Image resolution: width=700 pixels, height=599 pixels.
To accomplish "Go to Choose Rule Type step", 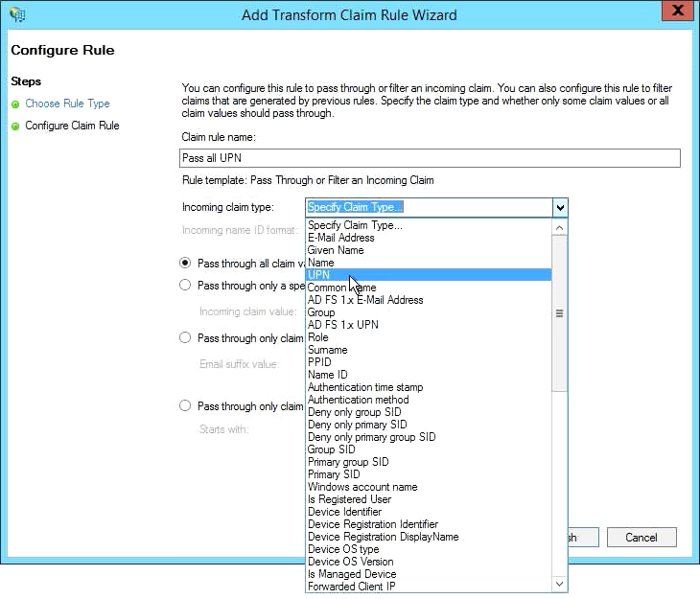I will click(x=67, y=104).
